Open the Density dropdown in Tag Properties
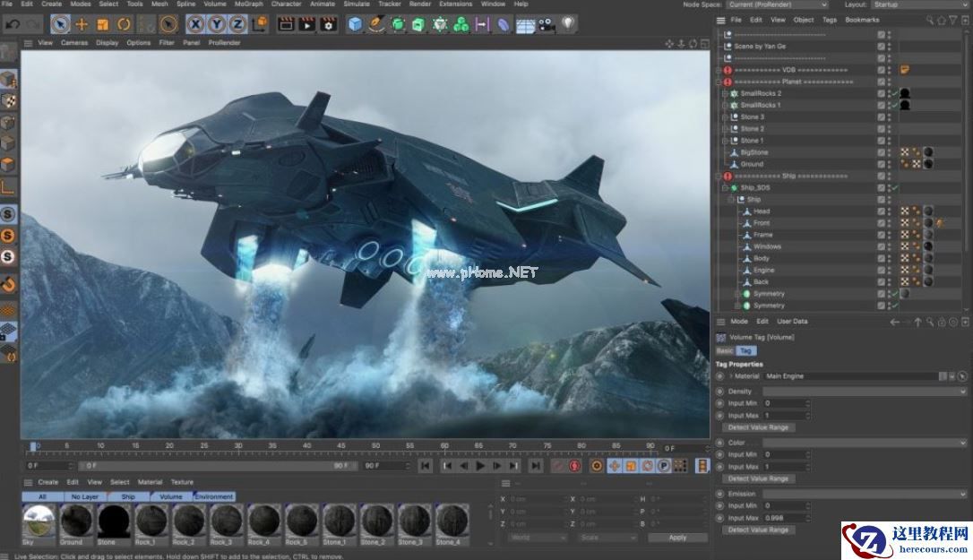This screenshot has width=973, height=560. [x=864, y=392]
